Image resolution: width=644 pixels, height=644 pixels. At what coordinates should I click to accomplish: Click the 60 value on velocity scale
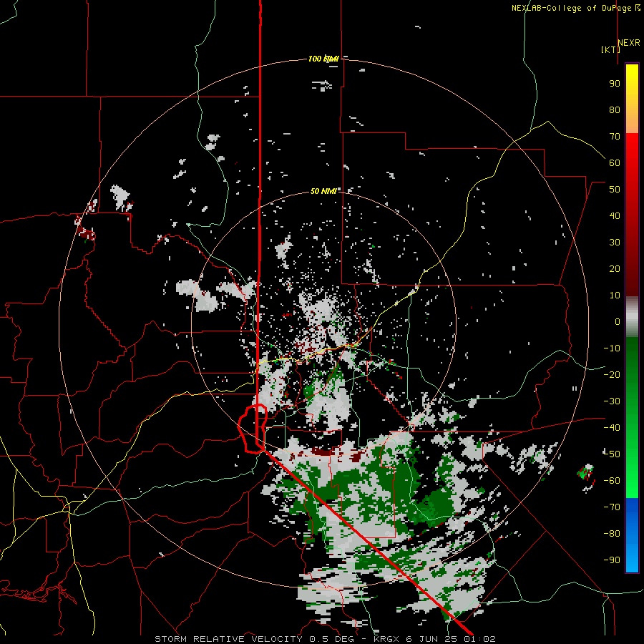click(x=615, y=162)
